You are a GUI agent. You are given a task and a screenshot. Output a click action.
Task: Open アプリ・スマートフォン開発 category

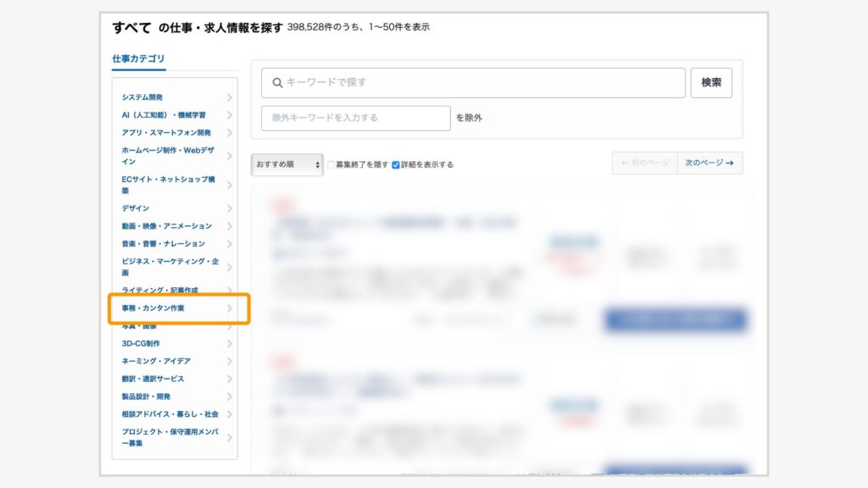pyautogui.click(x=166, y=133)
